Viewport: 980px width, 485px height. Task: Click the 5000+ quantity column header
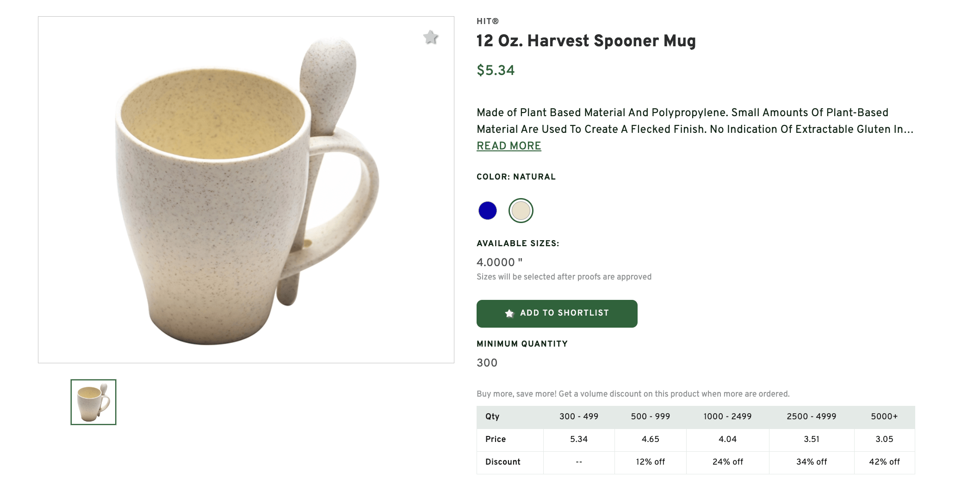[x=884, y=417]
